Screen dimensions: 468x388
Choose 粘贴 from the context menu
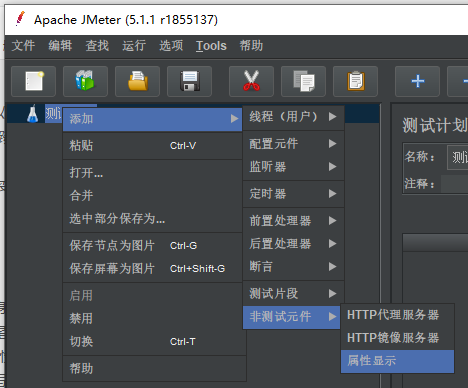(x=152, y=146)
